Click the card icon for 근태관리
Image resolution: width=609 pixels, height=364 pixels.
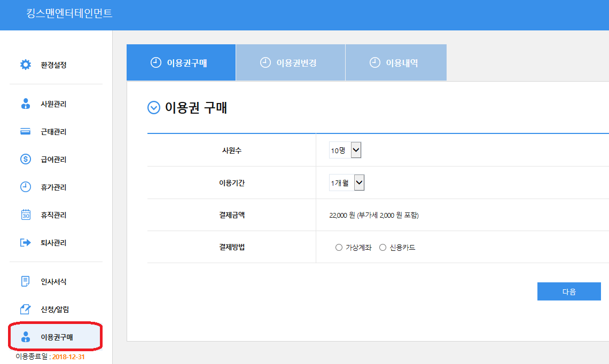26,132
